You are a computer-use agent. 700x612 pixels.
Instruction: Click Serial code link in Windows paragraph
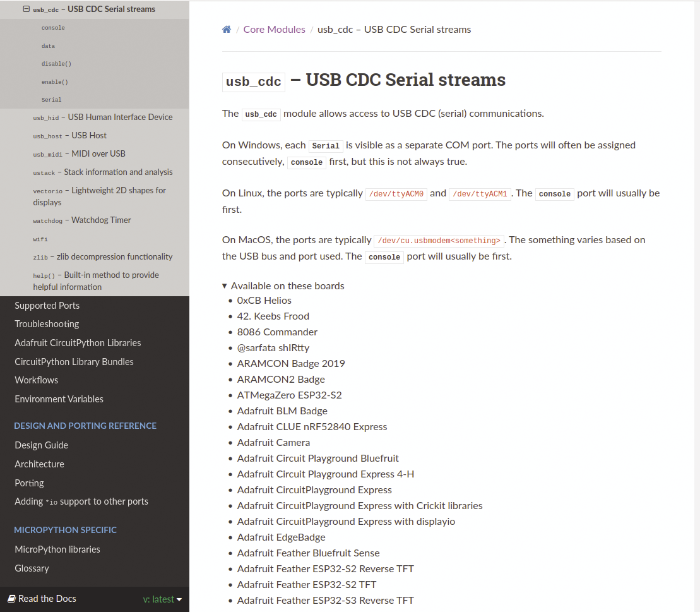point(326,146)
